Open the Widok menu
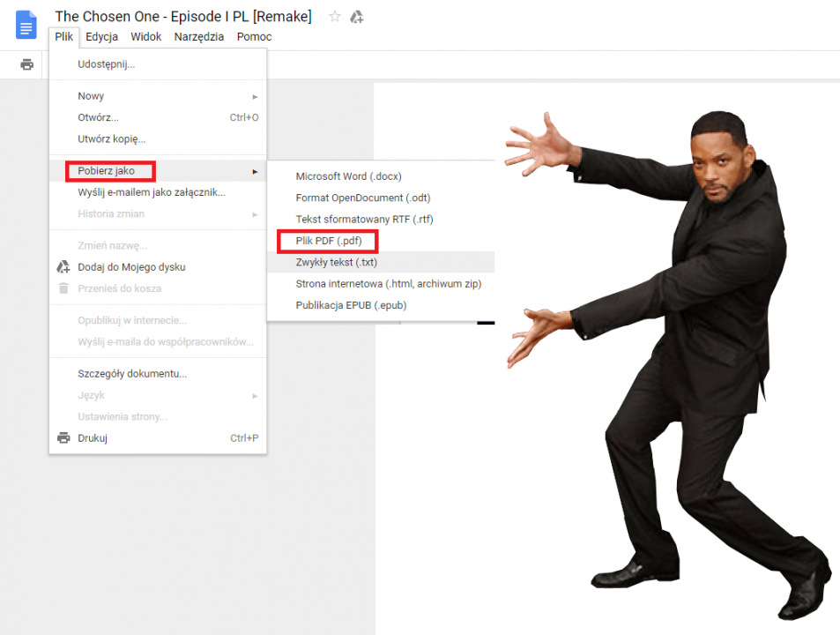The height and width of the screenshot is (635, 840). click(146, 37)
